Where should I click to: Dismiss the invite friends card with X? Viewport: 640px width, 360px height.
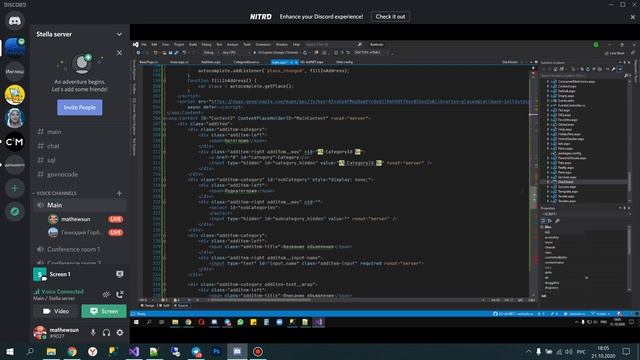[x=119, y=53]
